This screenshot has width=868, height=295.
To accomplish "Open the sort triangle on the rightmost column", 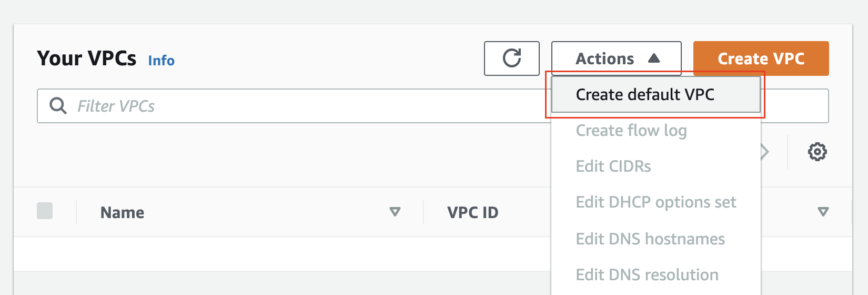I will point(823,212).
